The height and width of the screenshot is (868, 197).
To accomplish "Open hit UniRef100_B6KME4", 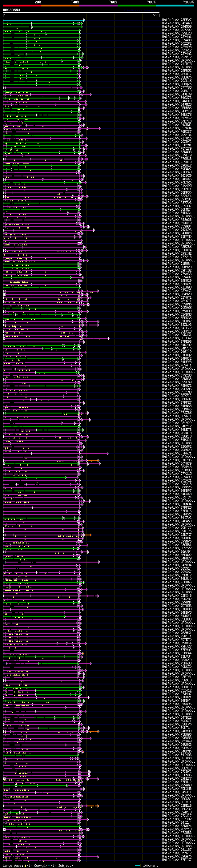I will (x=176, y=209).
